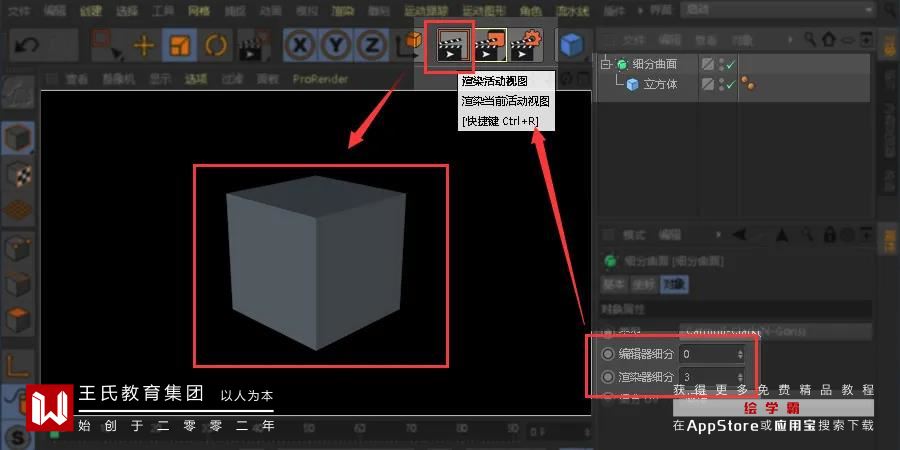Screen dimensions: 900x450
Task: Click the S snap icon in left toolbar
Action: coord(17,435)
